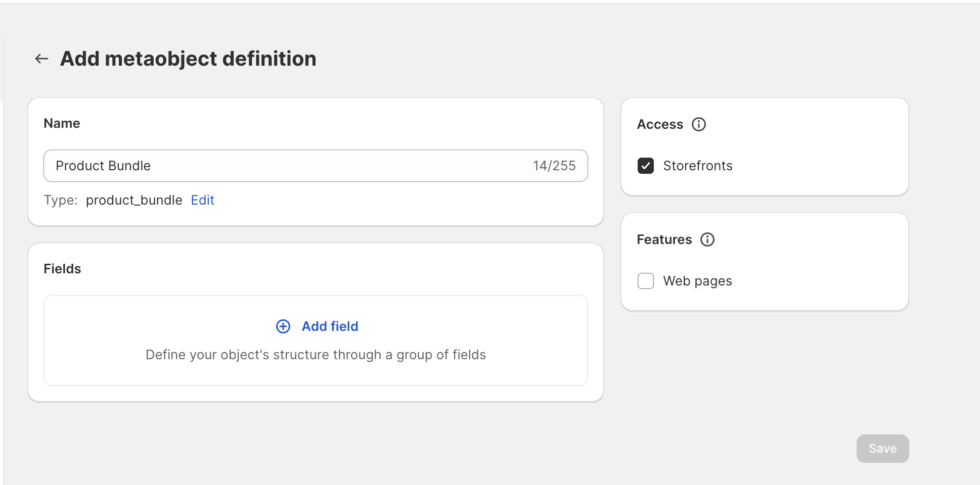Focus the Name input containing Product Bundle

(283, 166)
